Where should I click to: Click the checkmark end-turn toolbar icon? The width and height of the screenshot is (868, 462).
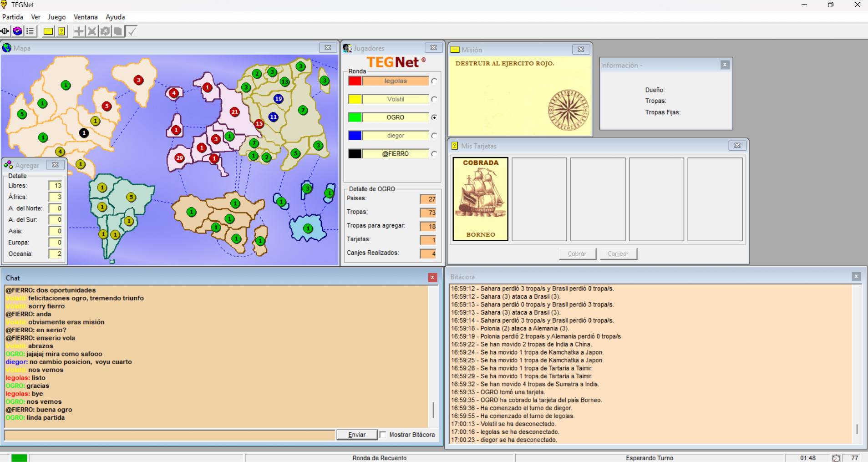click(x=132, y=31)
